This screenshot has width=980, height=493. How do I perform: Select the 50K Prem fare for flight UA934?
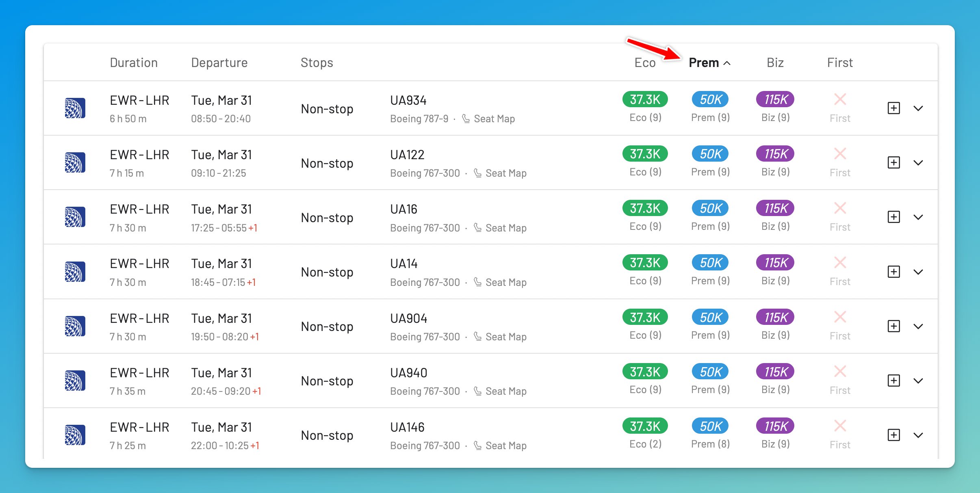(x=709, y=99)
